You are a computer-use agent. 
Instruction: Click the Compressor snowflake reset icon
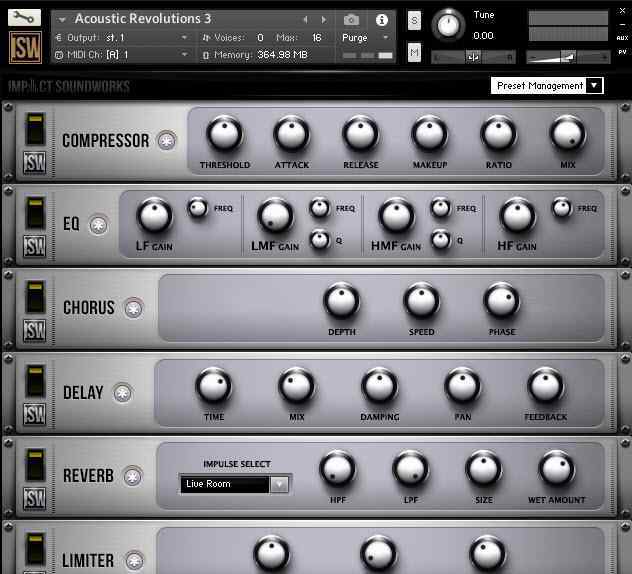pyautogui.click(x=166, y=141)
